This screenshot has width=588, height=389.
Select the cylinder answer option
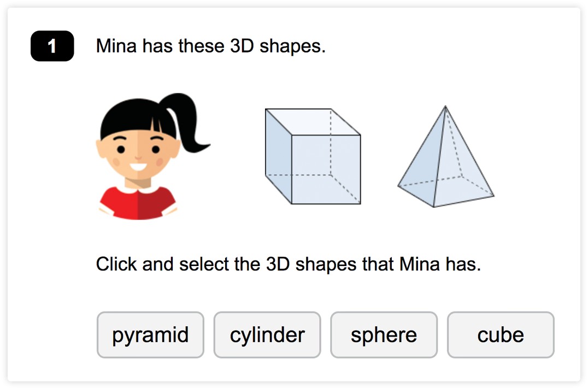tap(267, 335)
